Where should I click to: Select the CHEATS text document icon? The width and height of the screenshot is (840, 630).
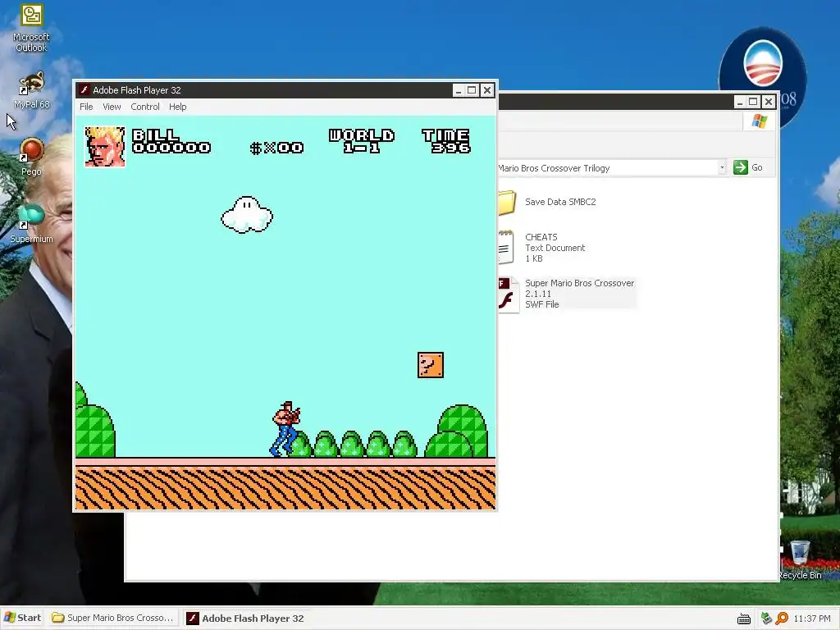point(506,248)
